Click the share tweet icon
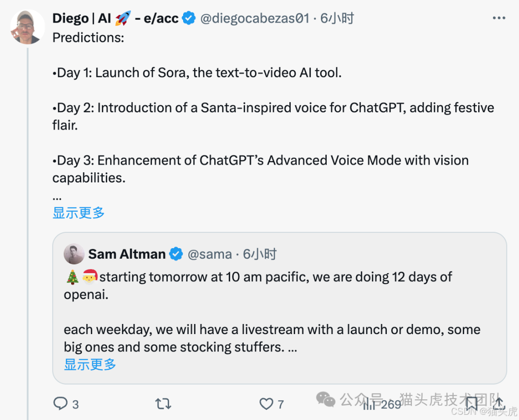Screen dimensions: 519x420 (498, 404)
